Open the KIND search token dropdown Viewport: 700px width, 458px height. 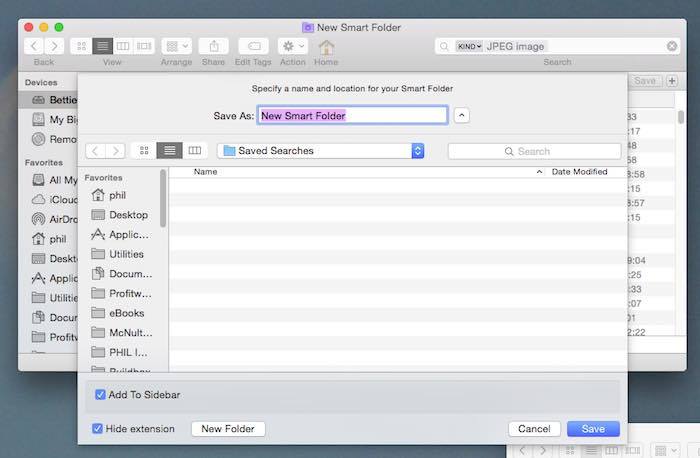(x=469, y=46)
